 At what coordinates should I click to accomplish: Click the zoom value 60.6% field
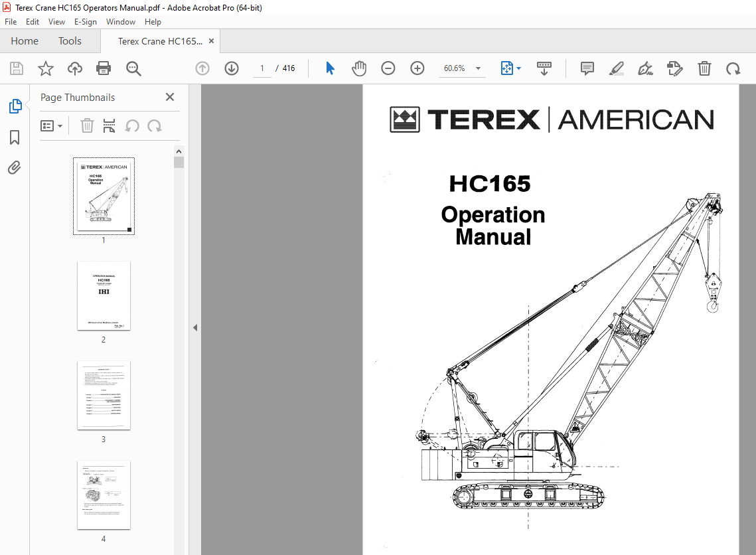455,68
